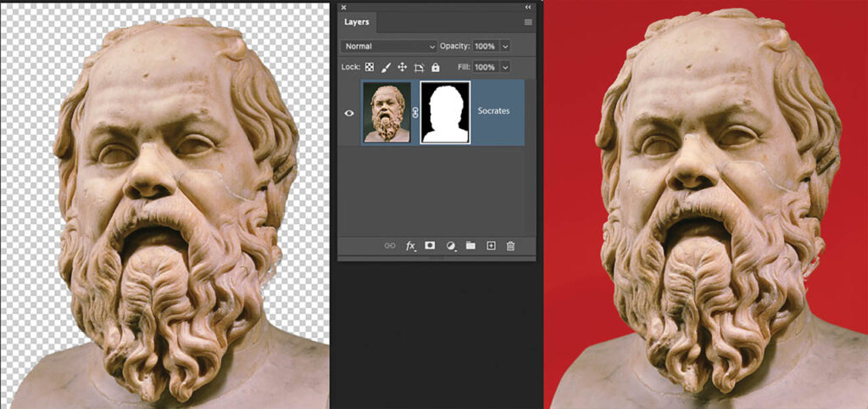Delete layer using trash icon
The height and width of the screenshot is (409, 868).
tap(511, 245)
